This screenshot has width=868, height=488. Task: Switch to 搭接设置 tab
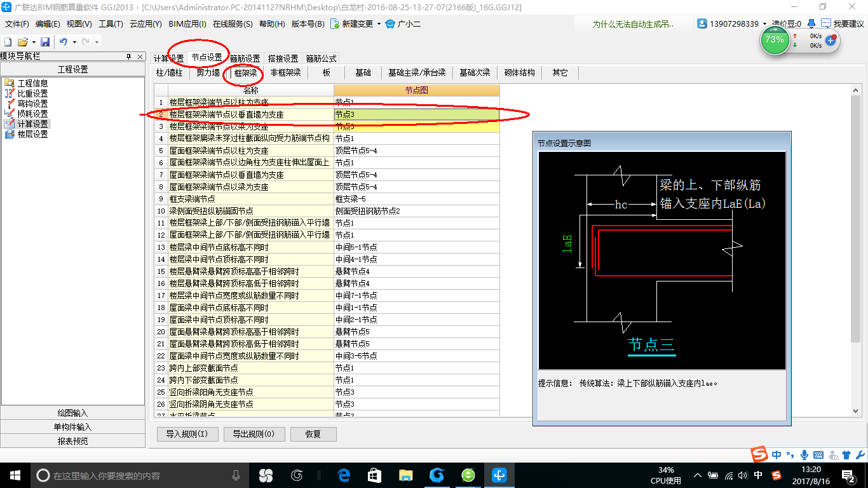tap(283, 58)
